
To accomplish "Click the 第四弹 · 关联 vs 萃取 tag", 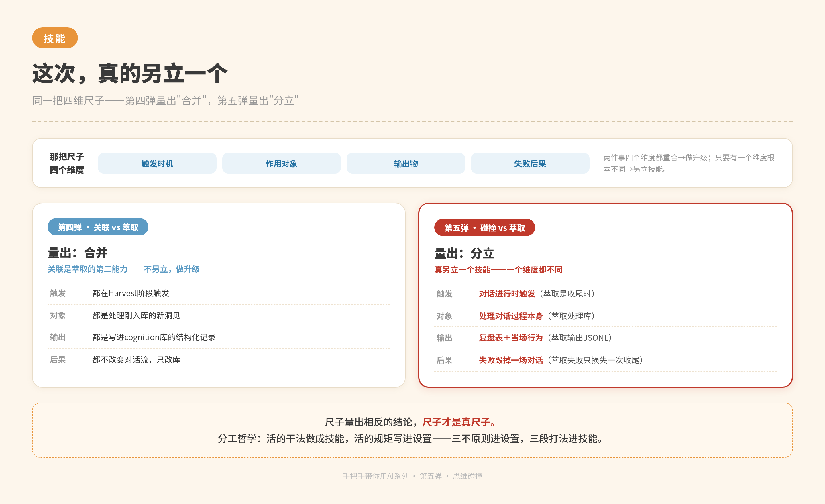I will coord(98,227).
